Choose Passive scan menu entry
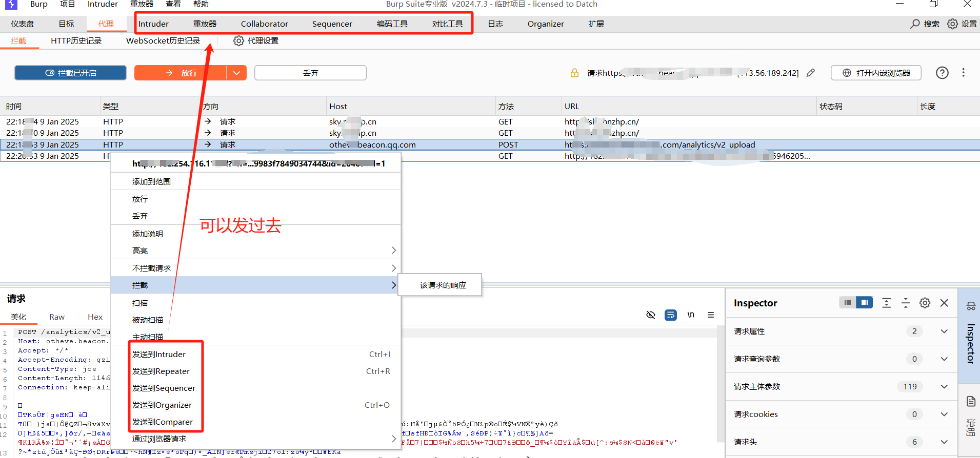Image resolution: width=980 pixels, height=458 pixels. [x=255, y=320]
